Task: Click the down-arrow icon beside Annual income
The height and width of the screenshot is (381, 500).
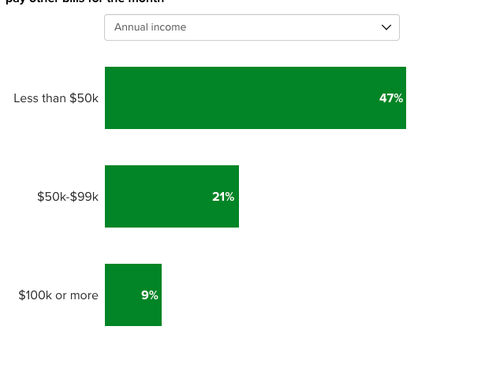Action: 386,27
